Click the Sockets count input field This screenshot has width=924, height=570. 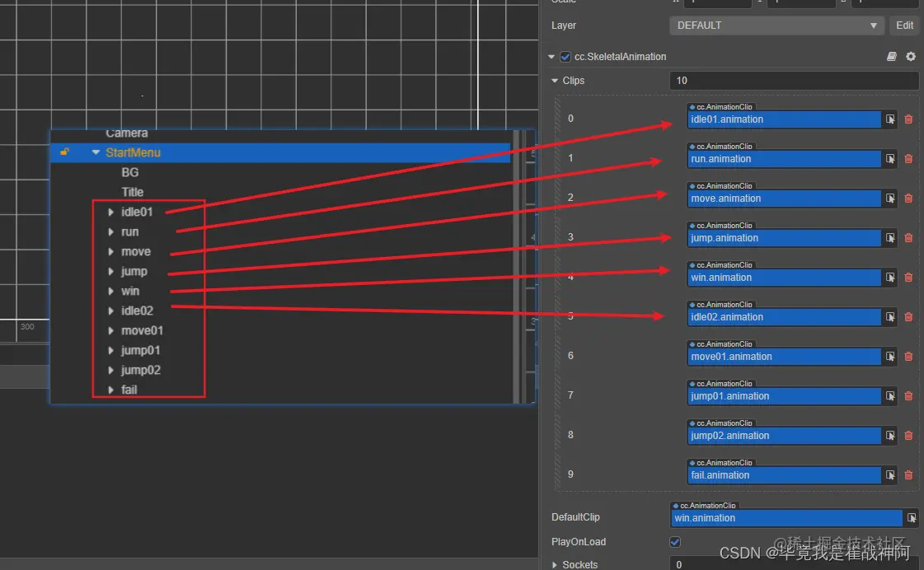(x=794, y=564)
